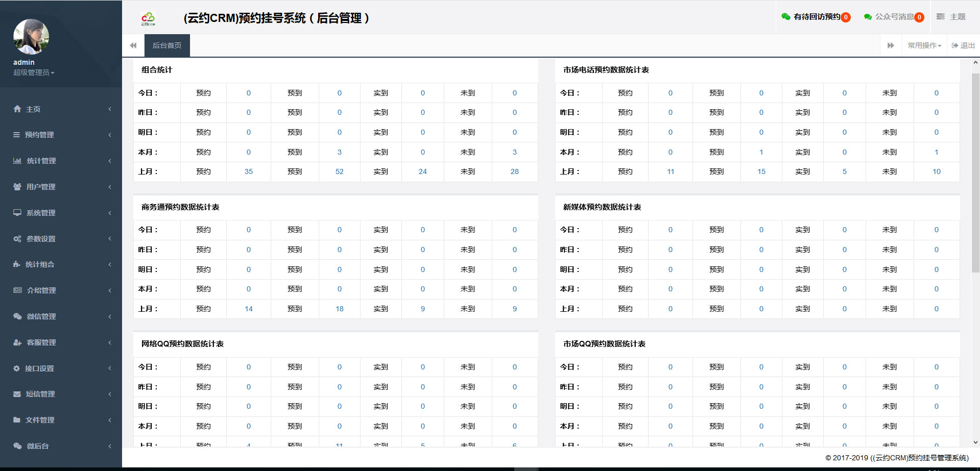Click the users icon for 用户管理

point(17,187)
